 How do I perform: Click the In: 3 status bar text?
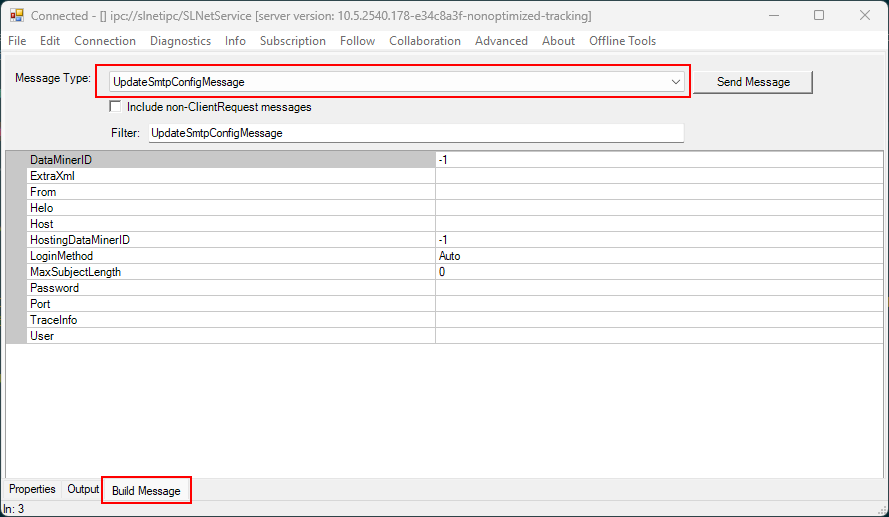(14, 508)
